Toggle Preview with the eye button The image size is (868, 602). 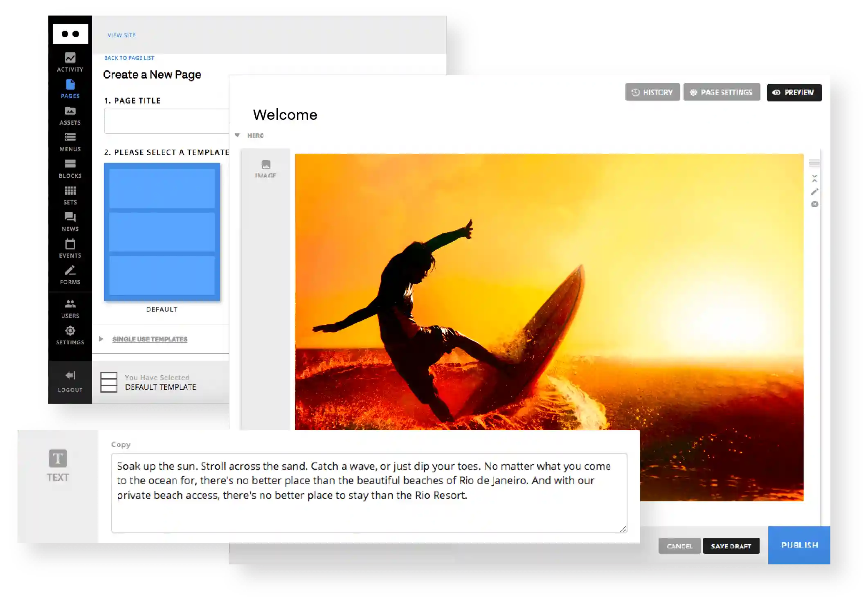794,92
